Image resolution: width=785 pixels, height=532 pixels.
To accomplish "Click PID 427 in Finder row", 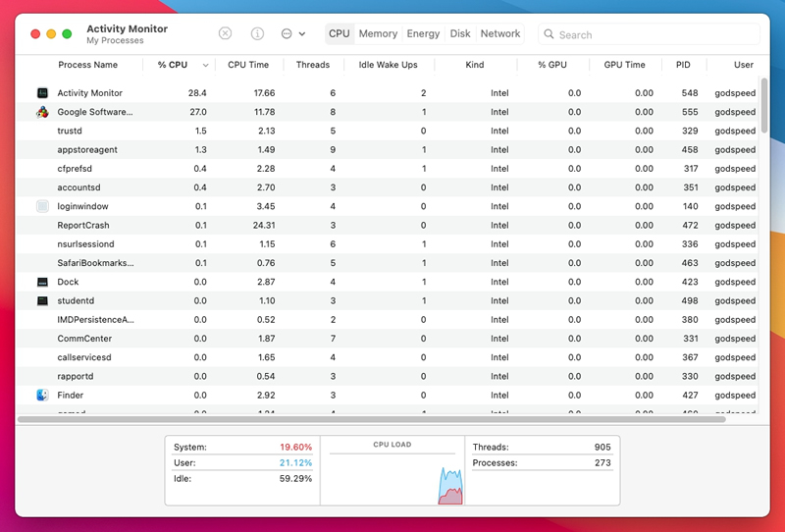I will click(x=690, y=395).
